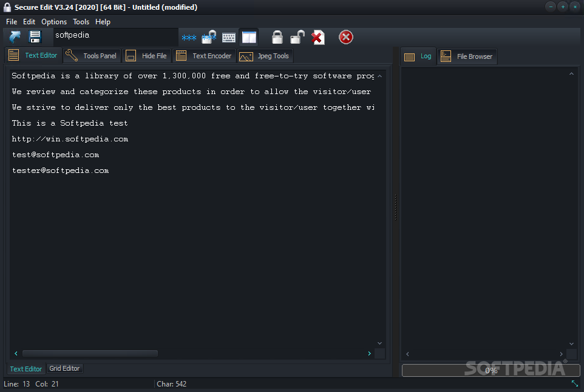The width and height of the screenshot is (584, 392).
Task: Click the tester@softpedia.com line
Action: pos(60,171)
